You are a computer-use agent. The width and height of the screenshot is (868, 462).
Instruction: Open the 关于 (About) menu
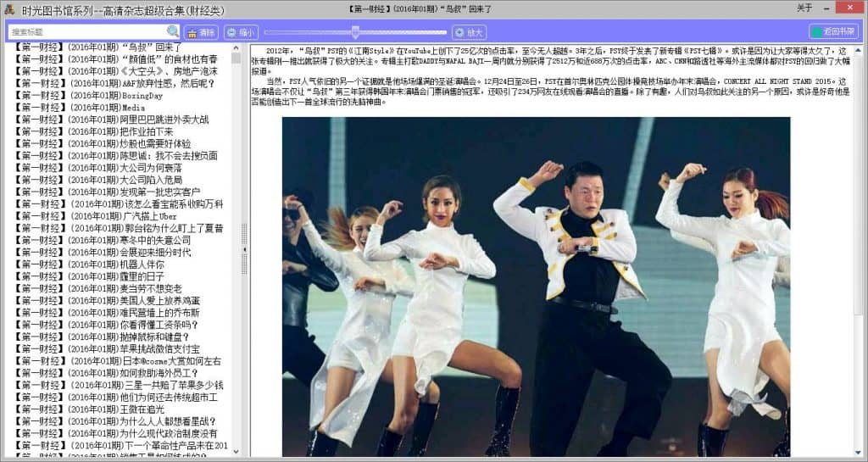(804, 8)
